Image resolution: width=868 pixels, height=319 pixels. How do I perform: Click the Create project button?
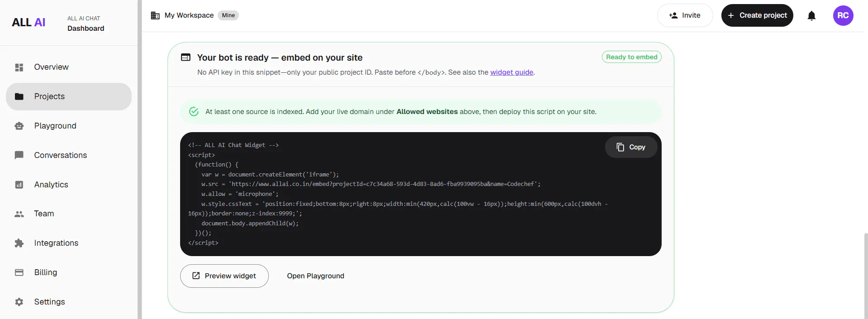coord(757,15)
